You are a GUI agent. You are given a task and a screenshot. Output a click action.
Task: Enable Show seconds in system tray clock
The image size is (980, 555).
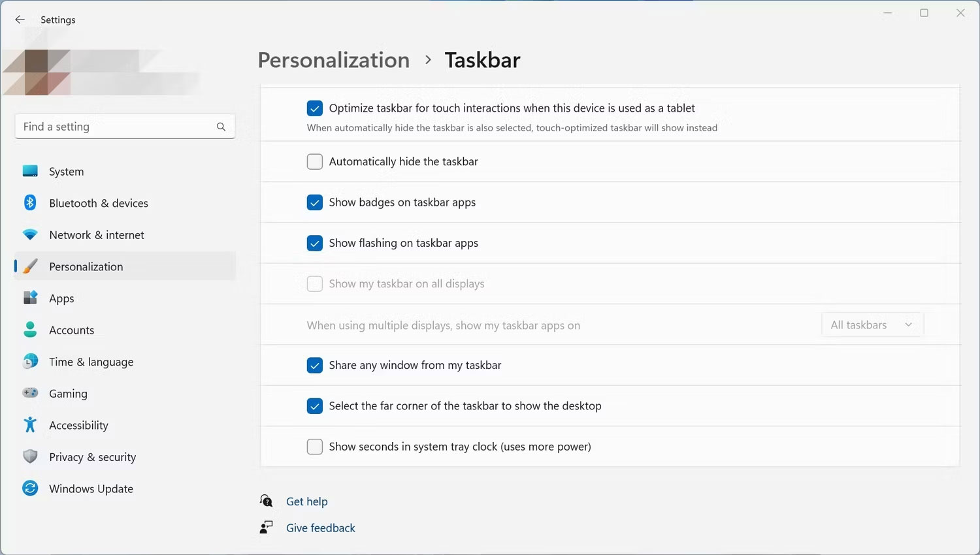[x=314, y=447]
